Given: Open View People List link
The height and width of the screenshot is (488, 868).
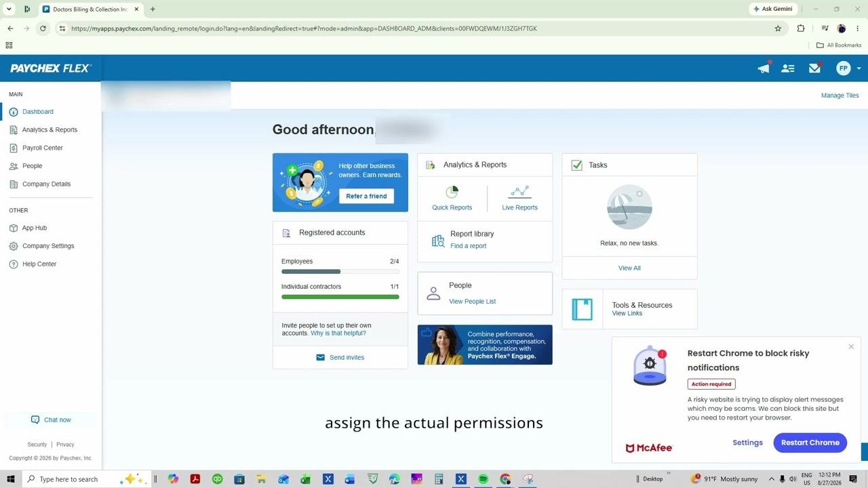Looking at the screenshot, I should (473, 302).
